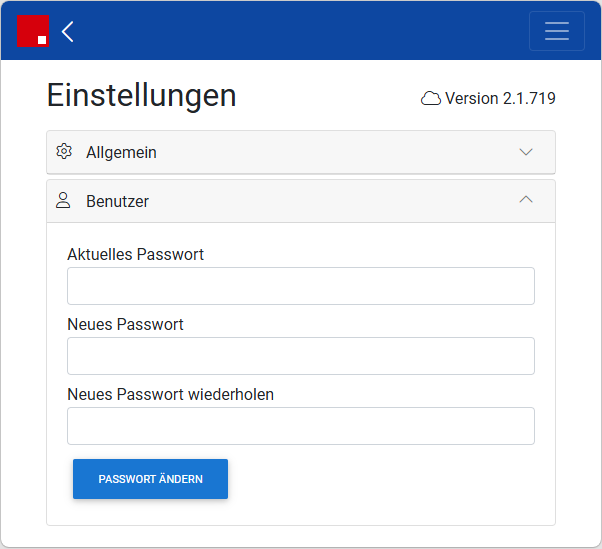Collapse the Benutzer section chevron
The image size is (602, 549).
pos(526,199)
